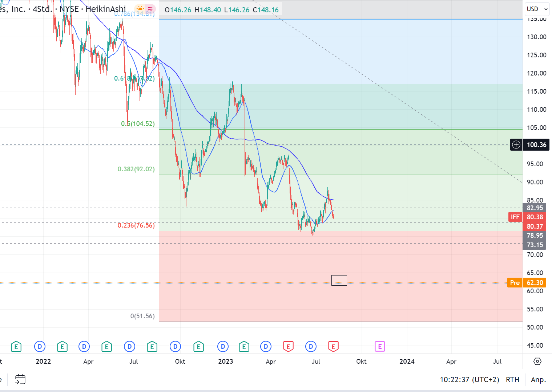Click the NYSE HeikinAshi chart title text

(93, 9)
